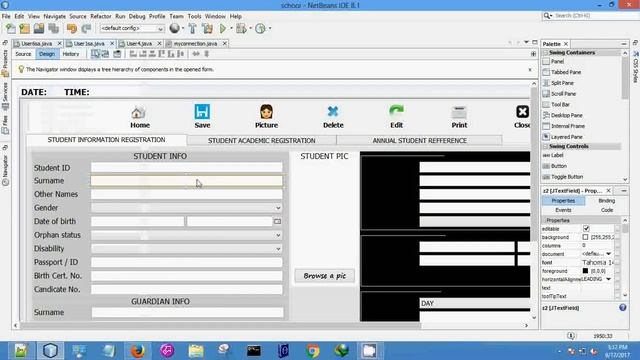Click the New Project toolbar icon

[x=24, y=29]
